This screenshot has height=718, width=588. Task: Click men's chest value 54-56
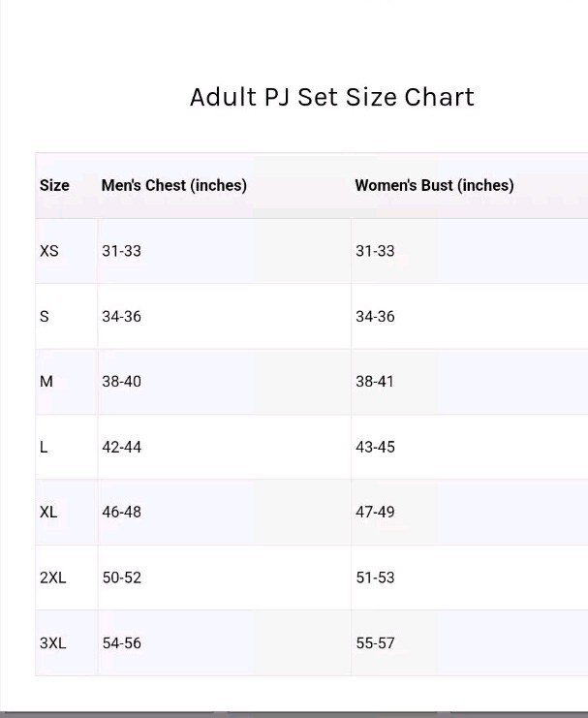point(121,642)
